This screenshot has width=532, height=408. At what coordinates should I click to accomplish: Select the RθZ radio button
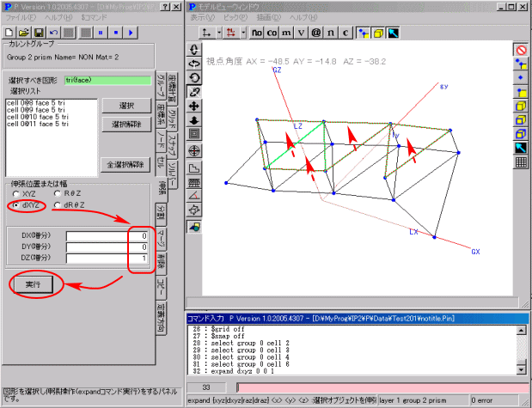pos(58,193)
